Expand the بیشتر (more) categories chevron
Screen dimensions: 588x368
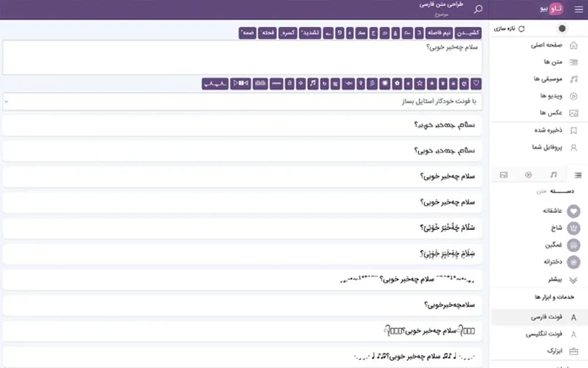coord(572,279)
